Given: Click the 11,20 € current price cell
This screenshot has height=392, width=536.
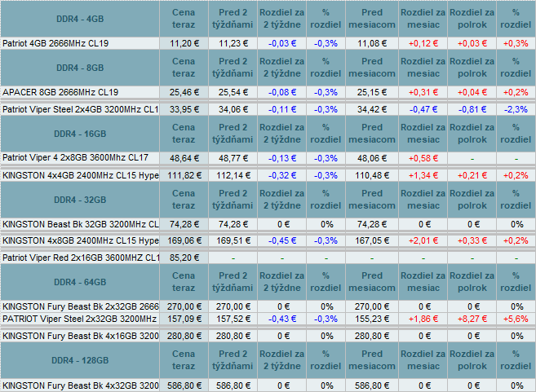Looking at the screenshot, I should [x=184, y=43].
